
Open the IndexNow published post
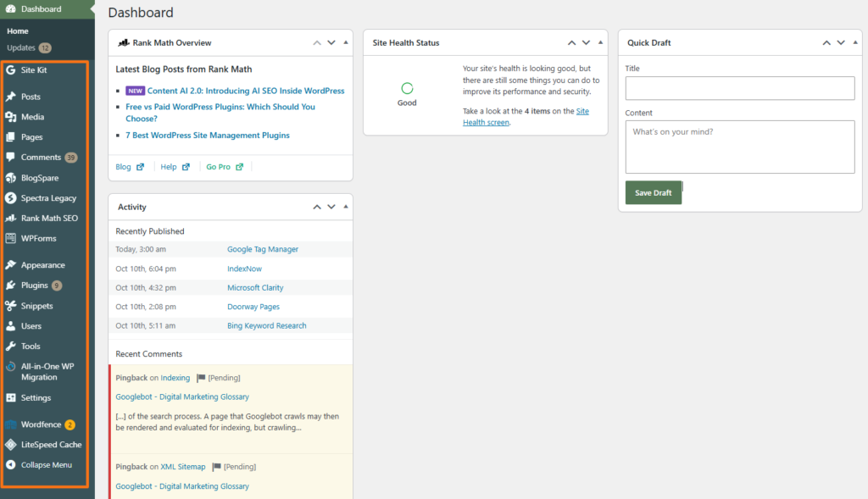click(x=244, y=269)
